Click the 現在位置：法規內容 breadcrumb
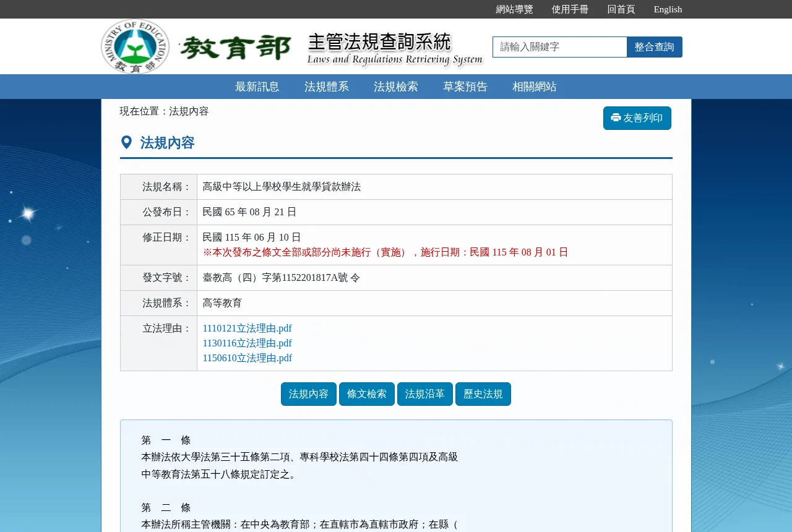The height and width of the screenshot is (532, 792). pyautogui.click(x=164, y=111)
